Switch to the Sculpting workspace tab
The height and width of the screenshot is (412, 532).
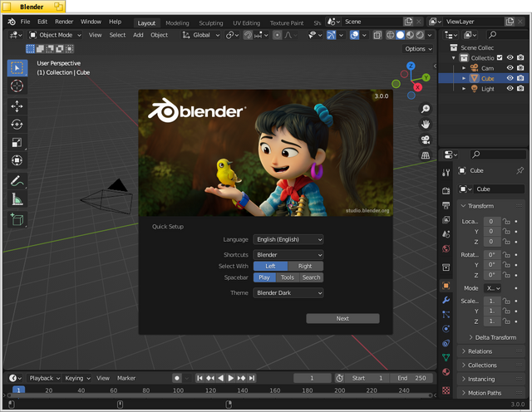(x=210, y=23)
